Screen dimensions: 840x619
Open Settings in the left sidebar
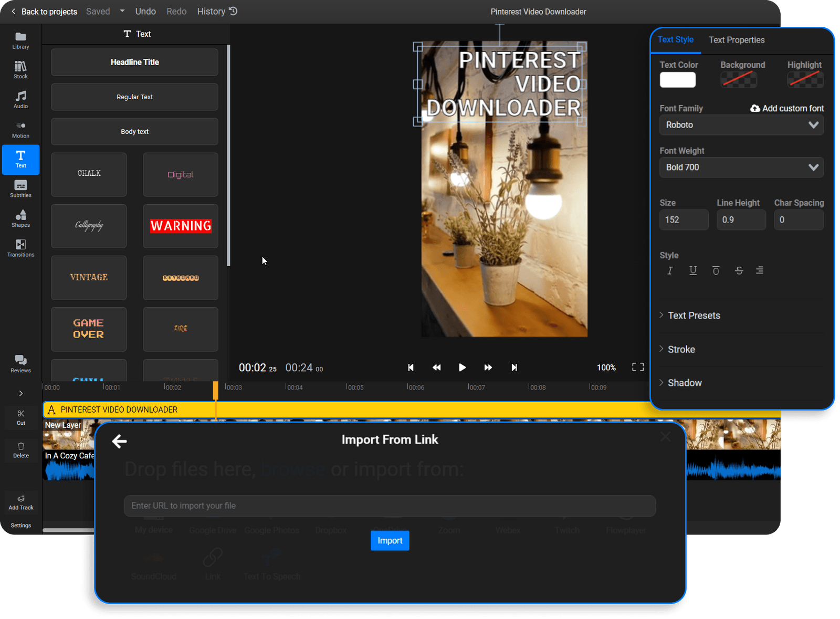pyautogui.click(x=20, y=525)
